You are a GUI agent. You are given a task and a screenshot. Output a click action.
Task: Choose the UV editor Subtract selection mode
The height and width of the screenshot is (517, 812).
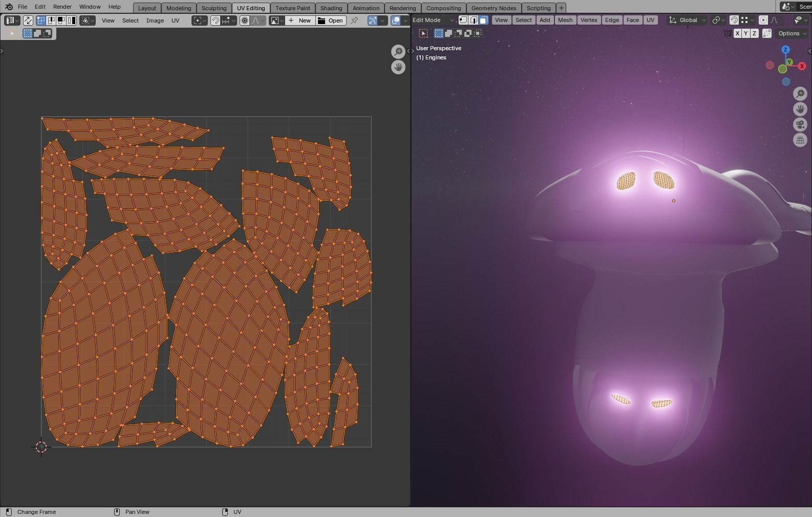click(47, 33)
